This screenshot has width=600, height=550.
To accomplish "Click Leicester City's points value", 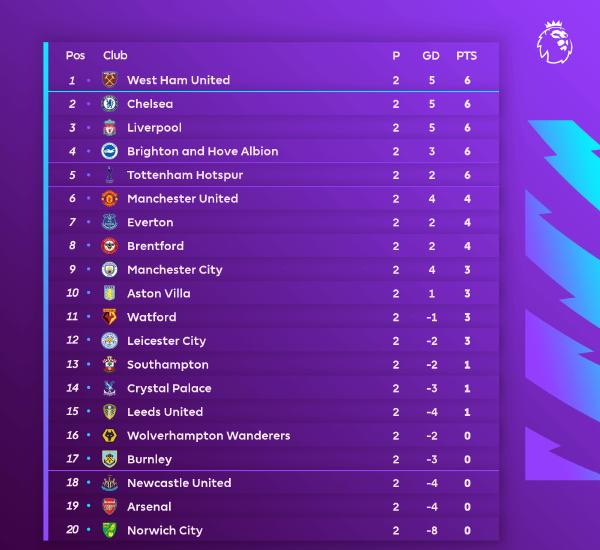I will (466, 341).
